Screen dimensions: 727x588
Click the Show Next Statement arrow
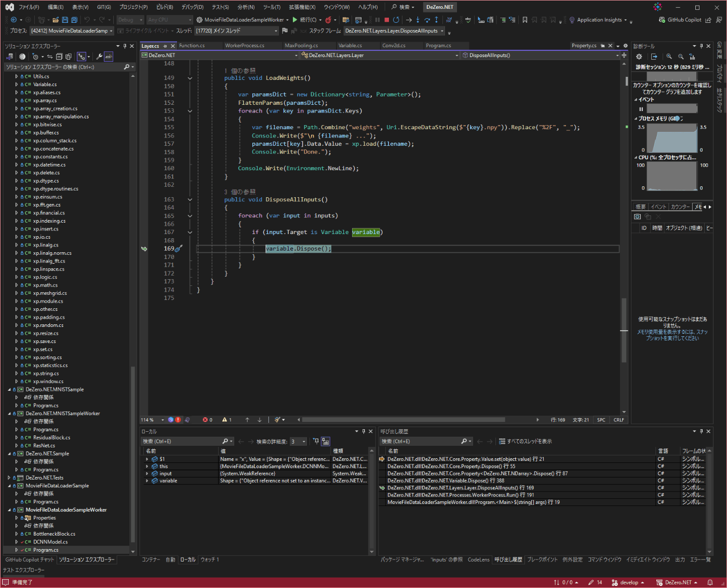point(409,20)
